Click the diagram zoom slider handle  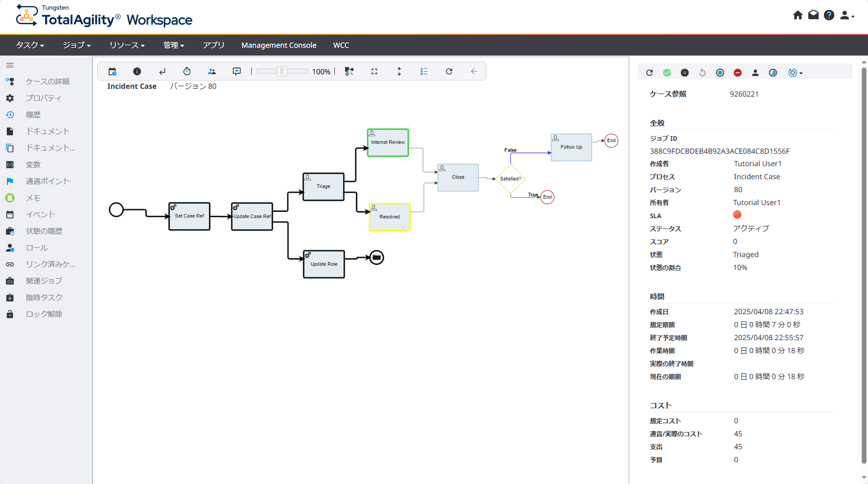(282, 72)
